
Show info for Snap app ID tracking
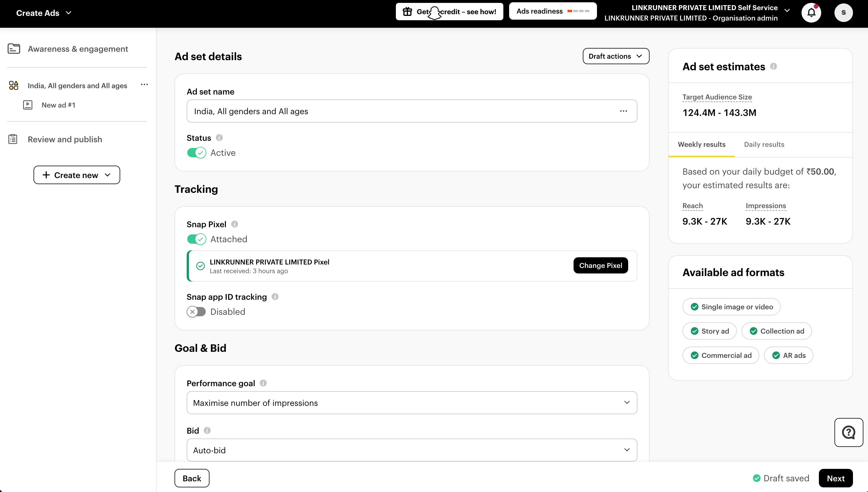(x=275, y=297)
